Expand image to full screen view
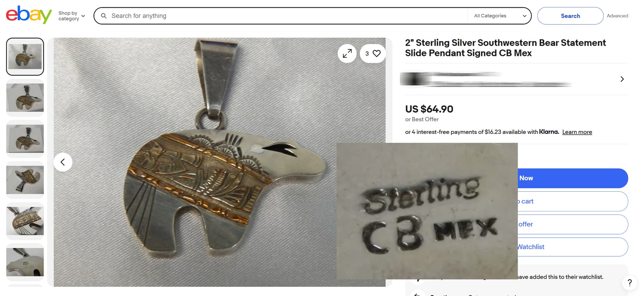 point(347,53)
